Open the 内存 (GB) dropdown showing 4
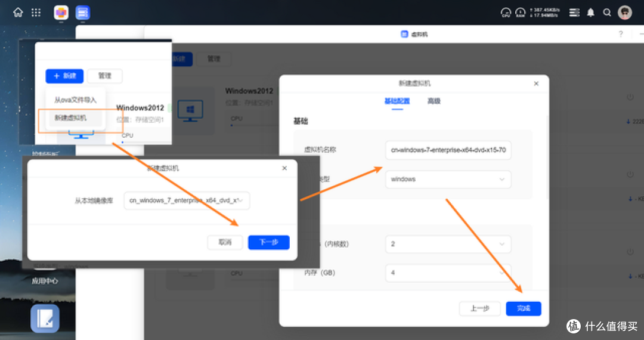 click(448, 273)
